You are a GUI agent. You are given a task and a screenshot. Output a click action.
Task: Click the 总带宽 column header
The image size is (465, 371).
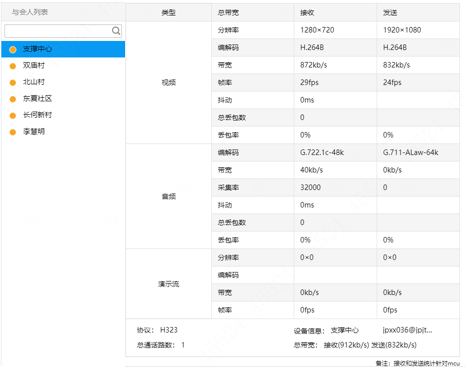click(x=253, y=13)
